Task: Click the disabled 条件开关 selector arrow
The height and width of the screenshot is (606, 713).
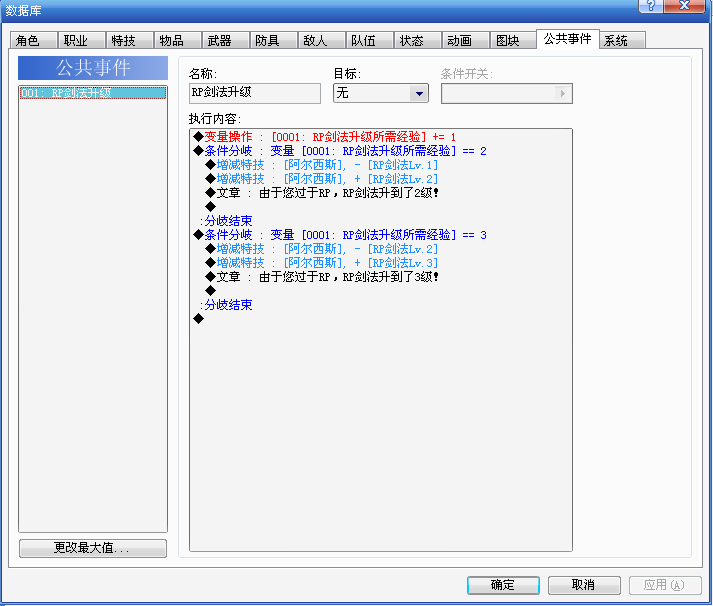Action: point(562,93)
